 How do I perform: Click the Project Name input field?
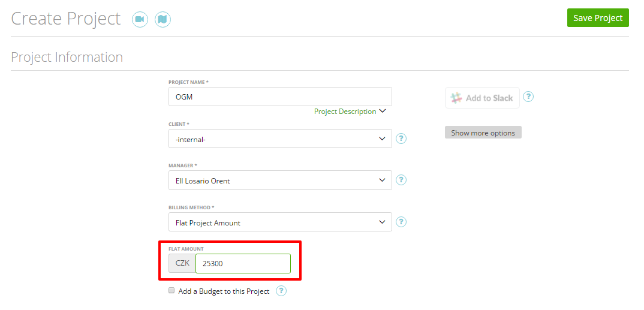[x=280, y=97]
